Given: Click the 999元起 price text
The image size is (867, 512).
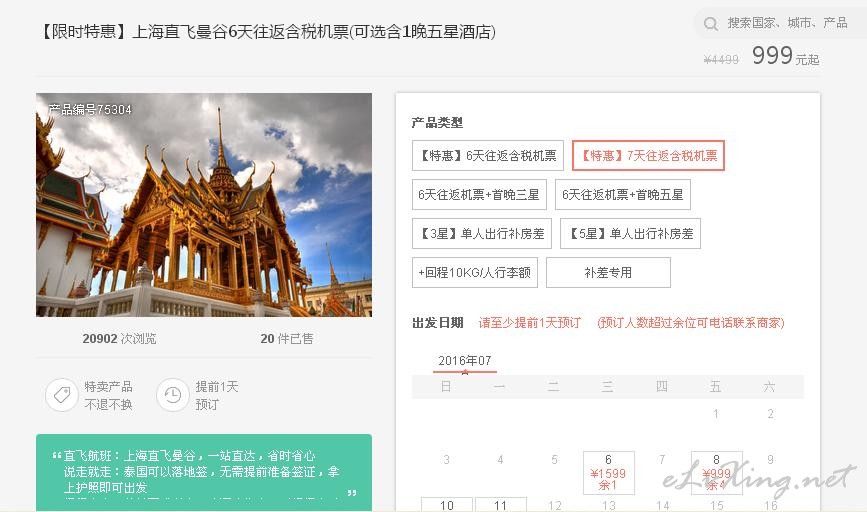Looking at the screenshot, I should [786, 56].
